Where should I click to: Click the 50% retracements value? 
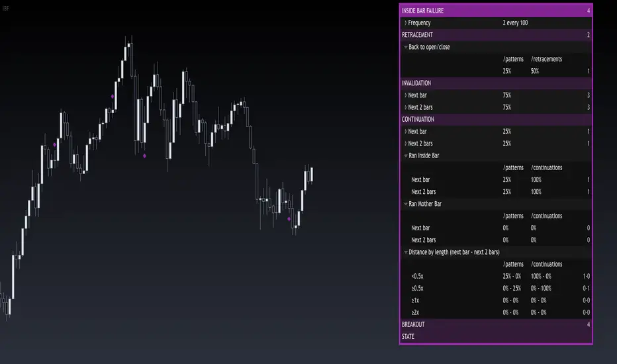[x=535, y=71]
